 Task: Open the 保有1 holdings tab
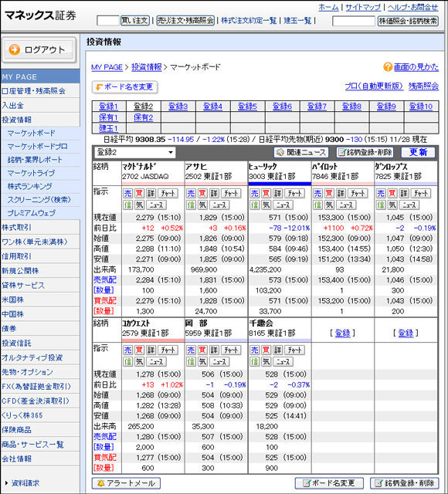point(108,117)
